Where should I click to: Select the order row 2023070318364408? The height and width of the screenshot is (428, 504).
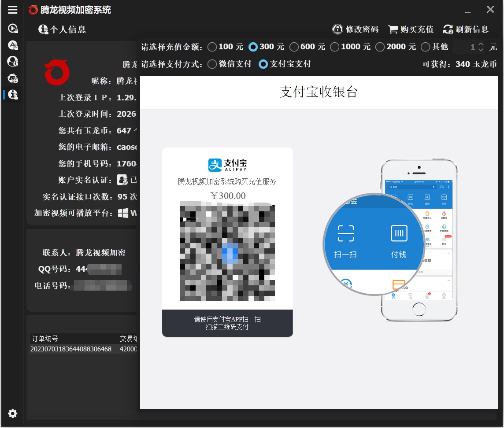[x=83, y=349]
